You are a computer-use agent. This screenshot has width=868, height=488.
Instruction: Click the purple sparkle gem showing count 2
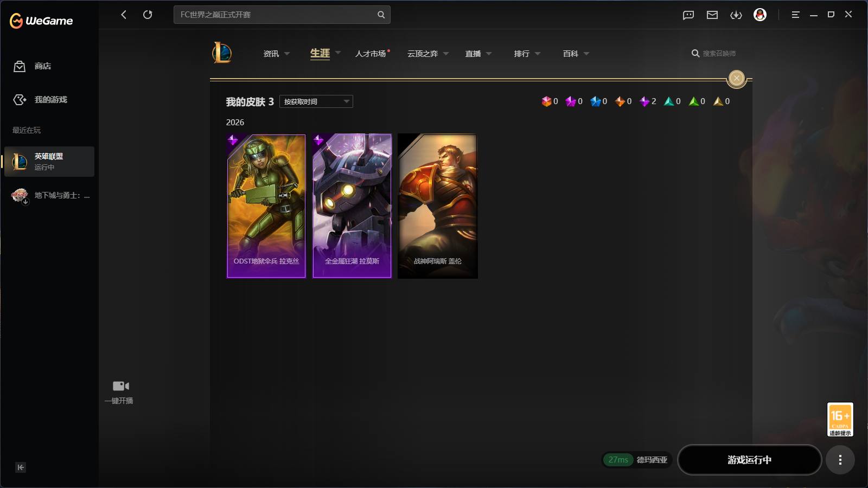click(x=644, y=101)
